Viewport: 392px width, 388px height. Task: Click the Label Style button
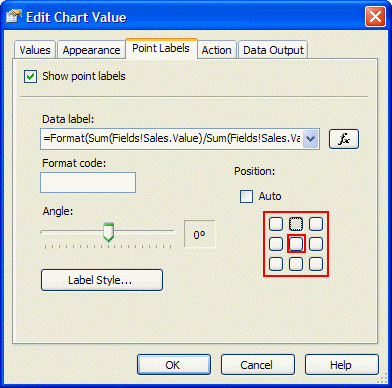pyautogui.click(x=102, y=280)
